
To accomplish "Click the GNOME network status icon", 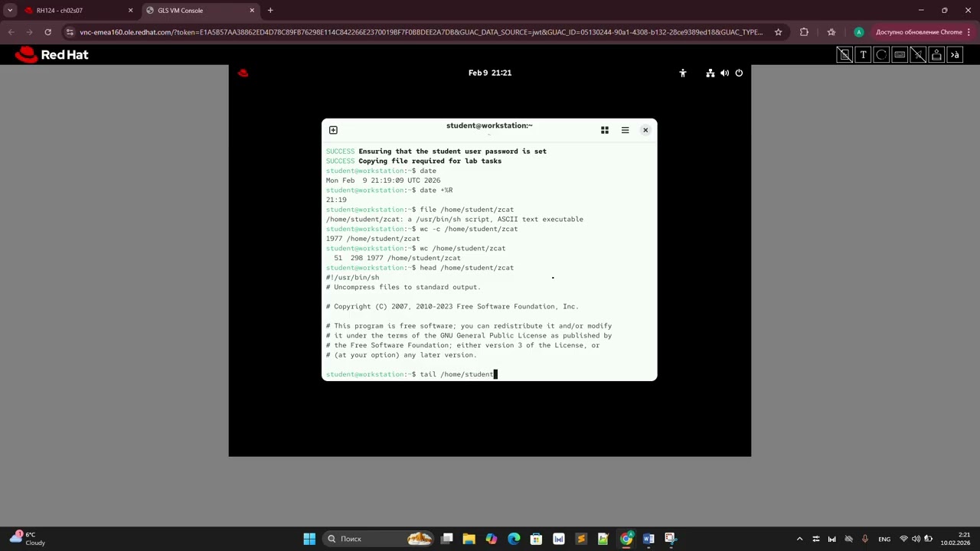I will (710, 73).
